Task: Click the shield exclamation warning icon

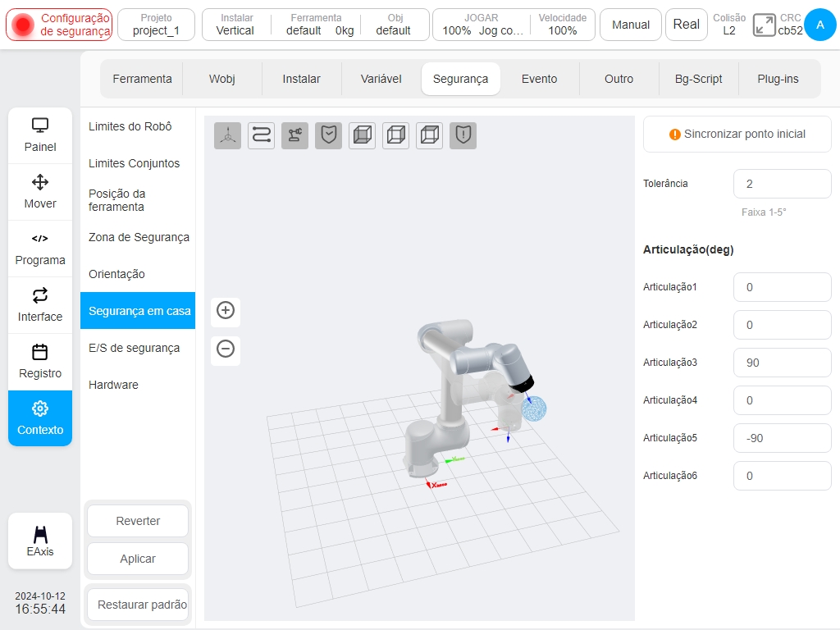Action: (x=463, y=135)
